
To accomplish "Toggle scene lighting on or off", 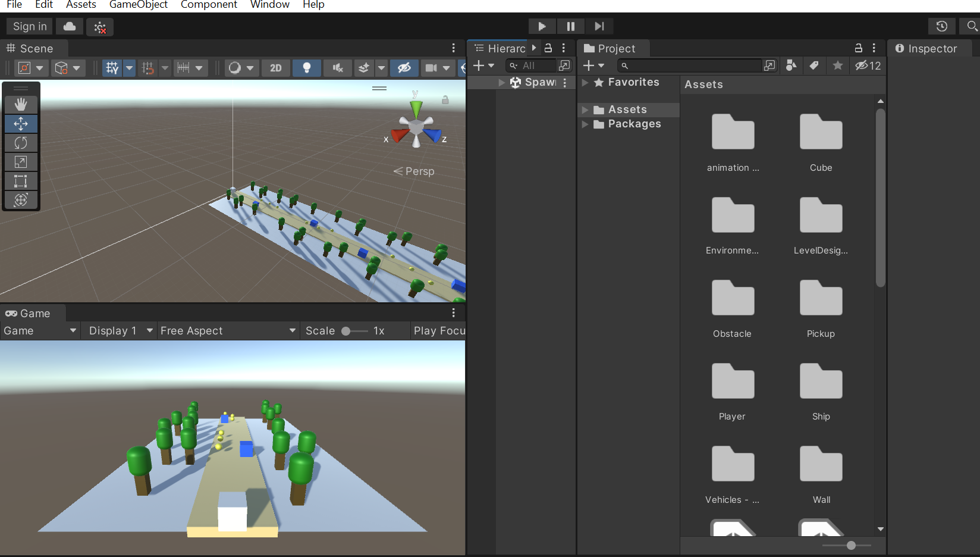I will pos(307,68).
